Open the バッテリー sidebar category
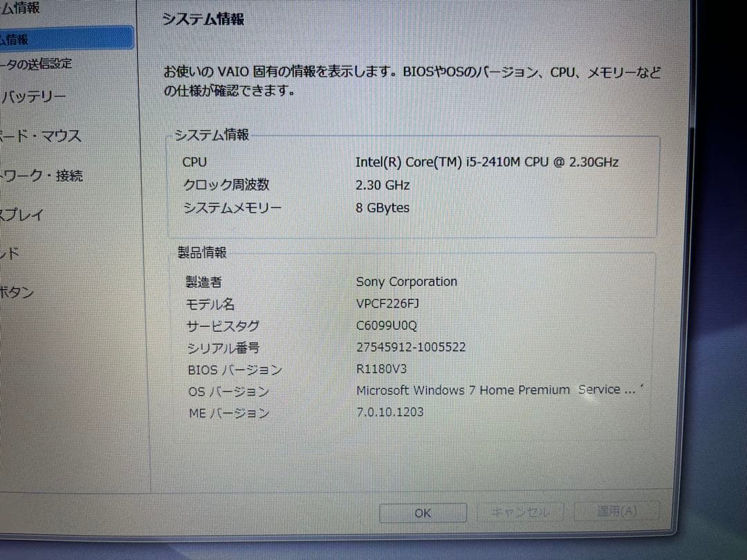Image resolution: width=747 pixels, height=560 pixels. tap(33, 97)
